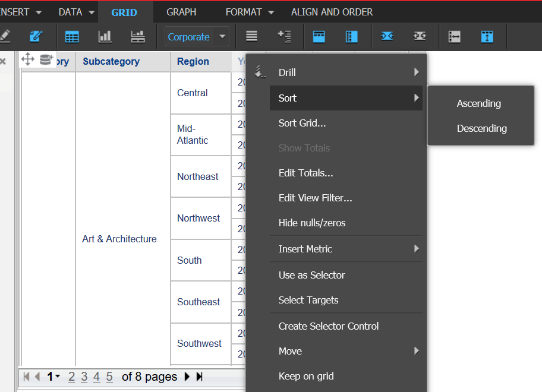
Task: Select grid and graph view icon
Action: 137,37
